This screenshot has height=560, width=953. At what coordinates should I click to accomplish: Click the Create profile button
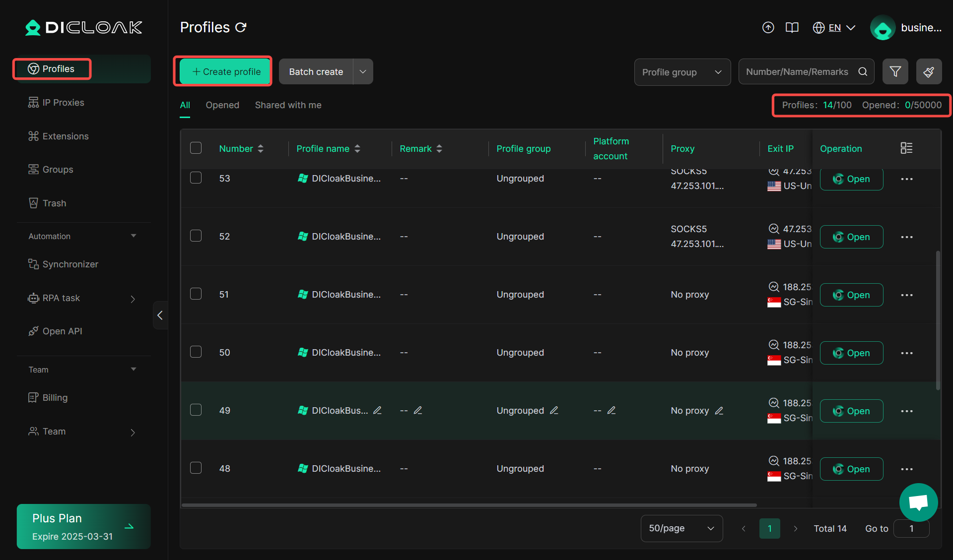coord(223,71)
